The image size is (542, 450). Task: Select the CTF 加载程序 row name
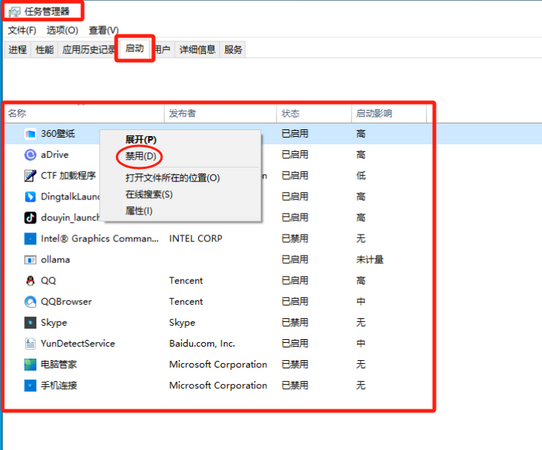(68, 176)
